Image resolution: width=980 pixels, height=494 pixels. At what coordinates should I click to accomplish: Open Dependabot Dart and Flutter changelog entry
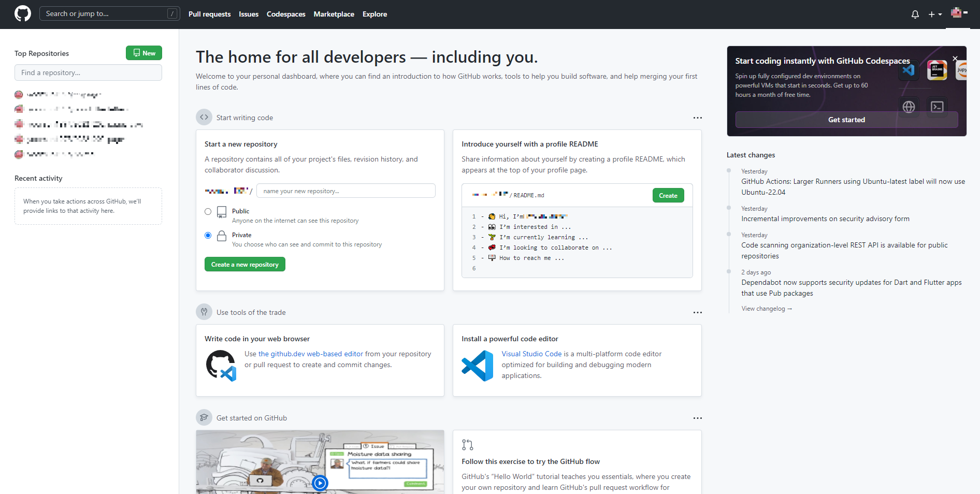tap(851, 288)
